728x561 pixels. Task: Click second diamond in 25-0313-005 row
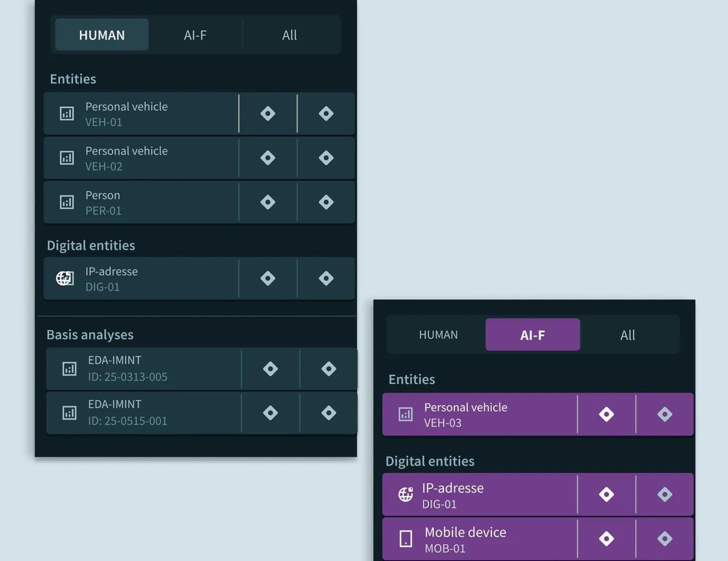pos(329,368)
